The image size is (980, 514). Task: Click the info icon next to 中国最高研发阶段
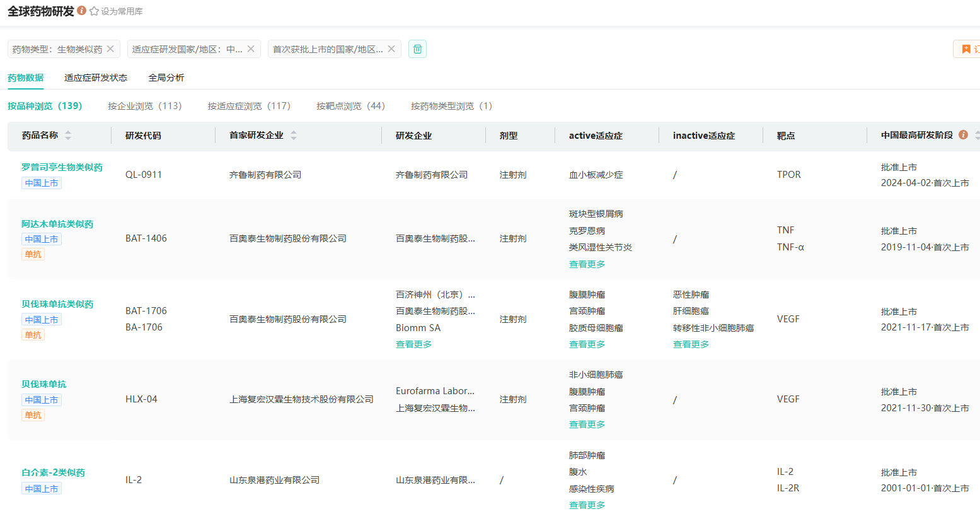pyautogui.click(x=963, y=135)
